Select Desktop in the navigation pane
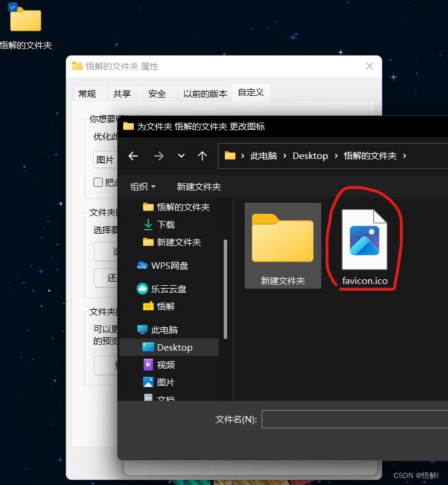Screen dimensions: 448x485 pyautogui.click(x=169, y=347)
